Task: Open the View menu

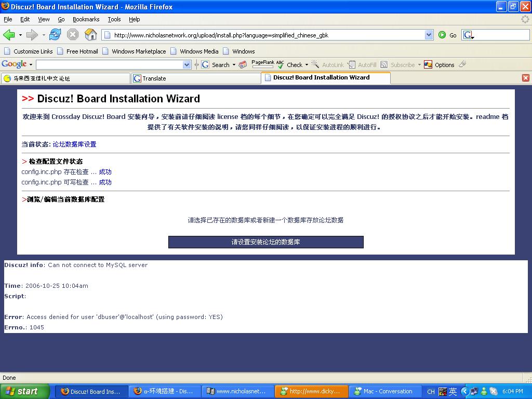Action: coord(44,19)
